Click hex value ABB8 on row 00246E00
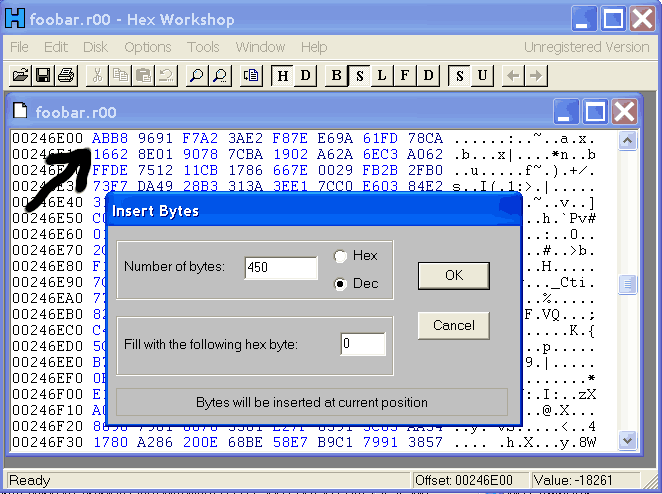Screen dimensions: 662x494 tap(110, 138)
